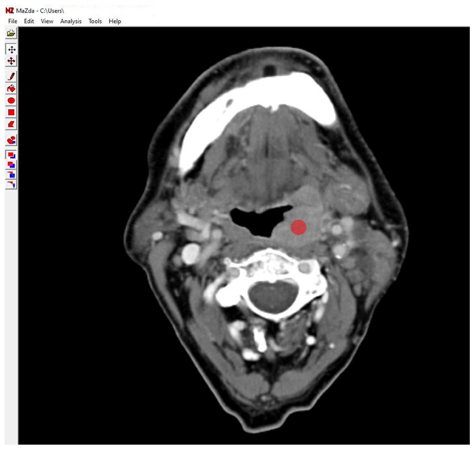Open the Tools menu
Screen dimensions: 476x451
click(95, 21)
